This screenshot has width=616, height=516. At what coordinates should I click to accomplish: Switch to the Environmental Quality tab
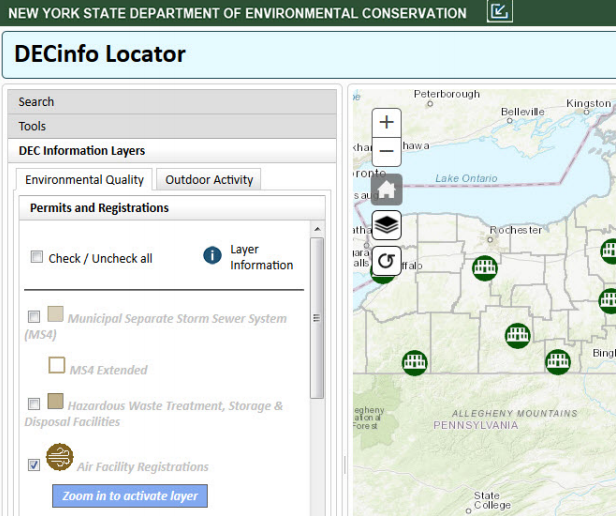(84, 180)
